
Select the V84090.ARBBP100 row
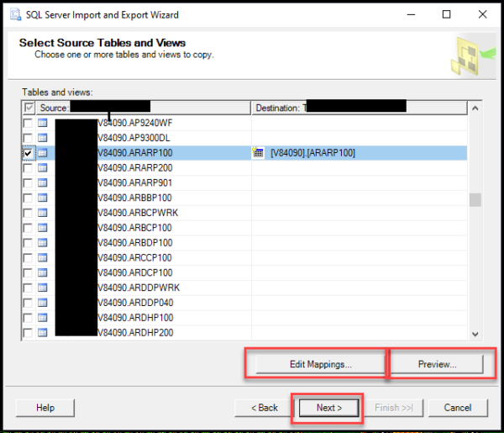tap(244, 198)
